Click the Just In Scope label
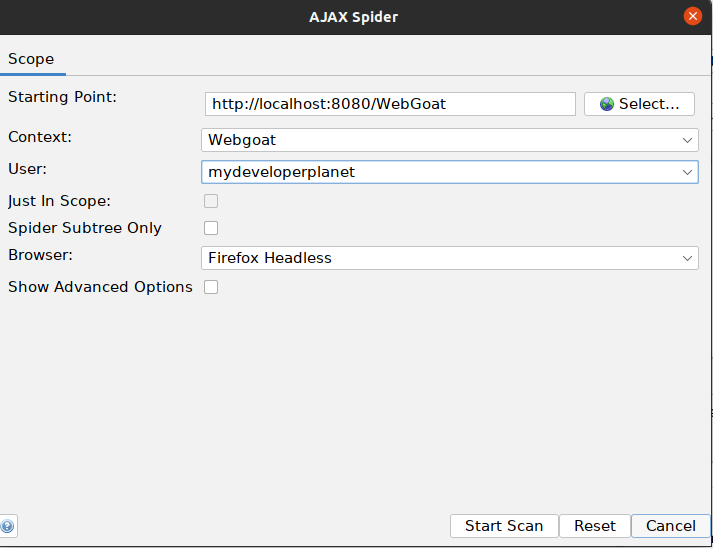 point(59,201)
